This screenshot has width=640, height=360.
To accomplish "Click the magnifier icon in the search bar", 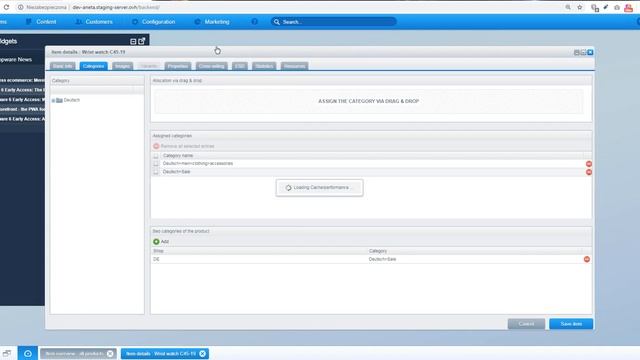I will 277,22.
